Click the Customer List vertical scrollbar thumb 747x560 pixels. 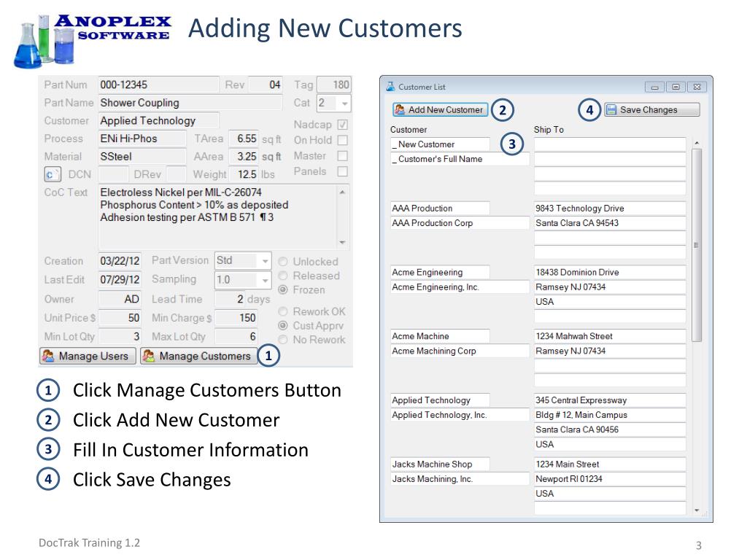point(697,245)
